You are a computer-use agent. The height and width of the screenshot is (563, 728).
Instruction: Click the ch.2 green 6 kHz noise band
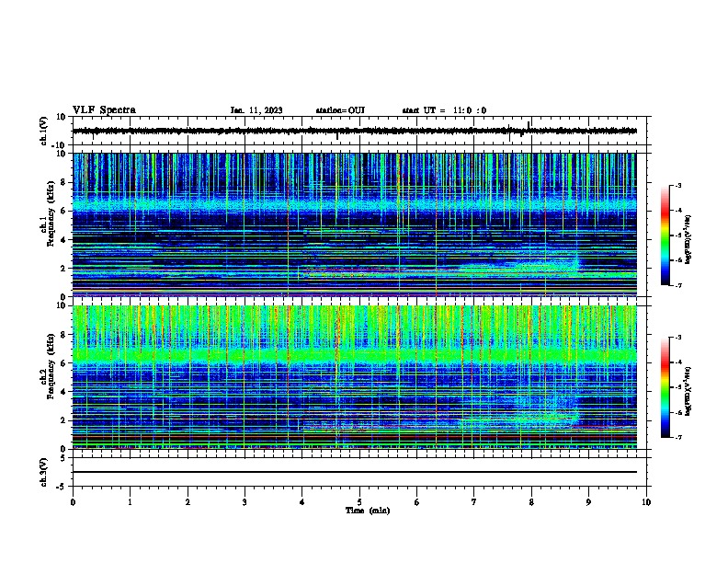coord(355,356)
